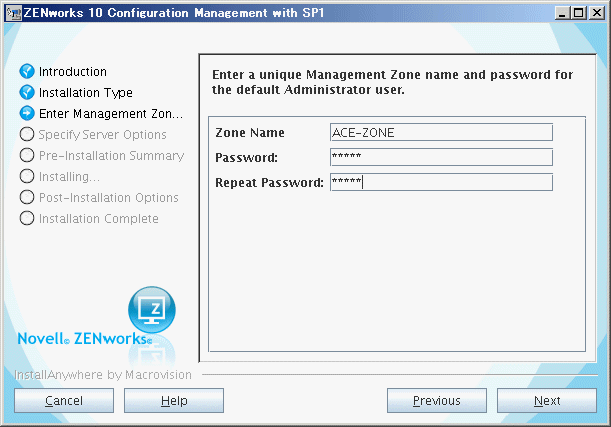Click the Password: label text
The height and width of the screenshot is (427, 611).
246,158
